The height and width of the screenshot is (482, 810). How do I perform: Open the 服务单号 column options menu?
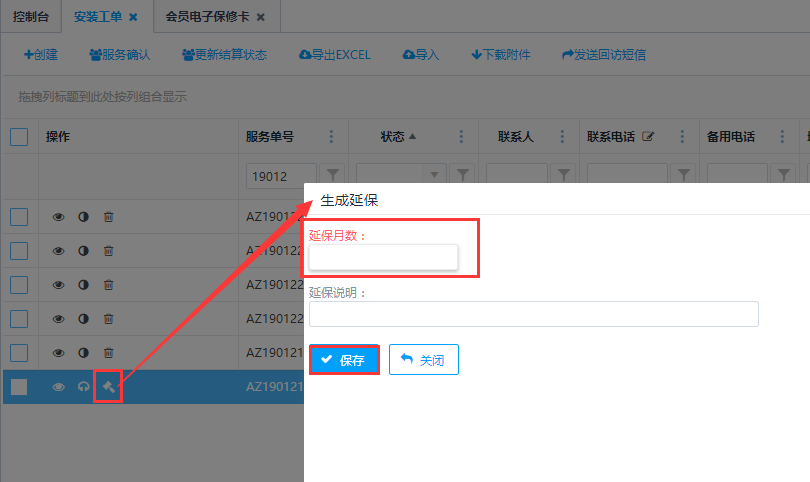[331, 137]
